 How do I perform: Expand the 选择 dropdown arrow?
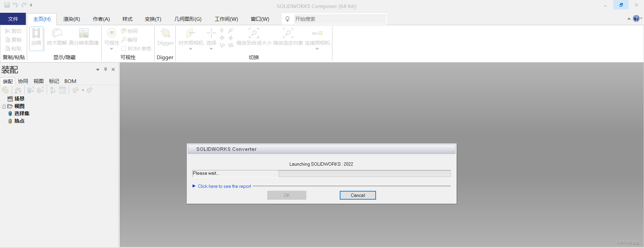point(211,49)
